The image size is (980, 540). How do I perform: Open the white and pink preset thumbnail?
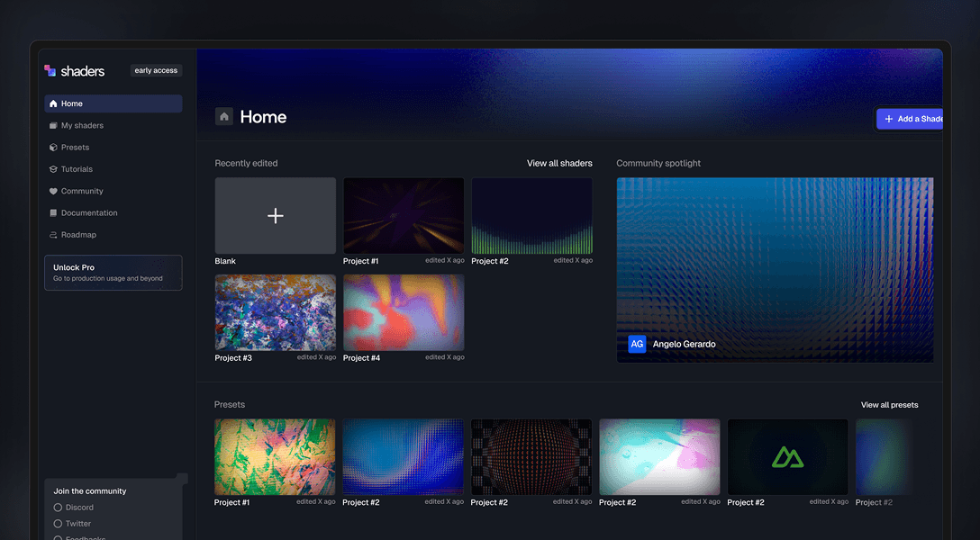[659, 457]
